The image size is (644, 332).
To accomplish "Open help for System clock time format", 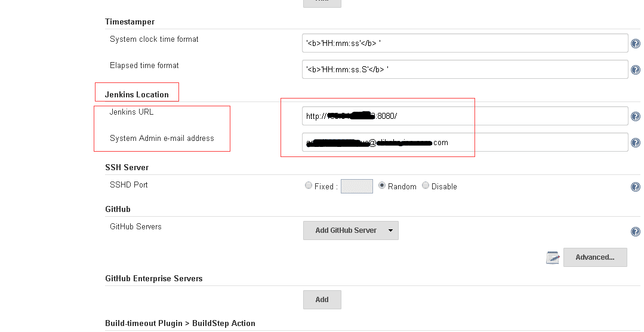I will click(636, 44).
